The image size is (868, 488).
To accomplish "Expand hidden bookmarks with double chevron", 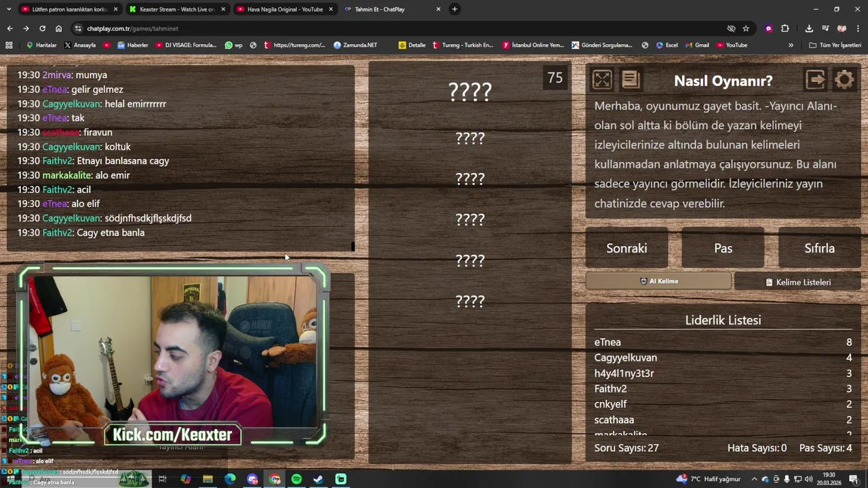I will coord(791,45).
